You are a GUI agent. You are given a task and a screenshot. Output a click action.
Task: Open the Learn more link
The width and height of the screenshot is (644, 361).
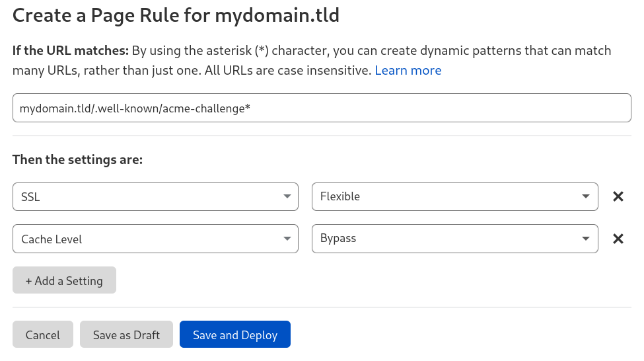tap(408, 70)
